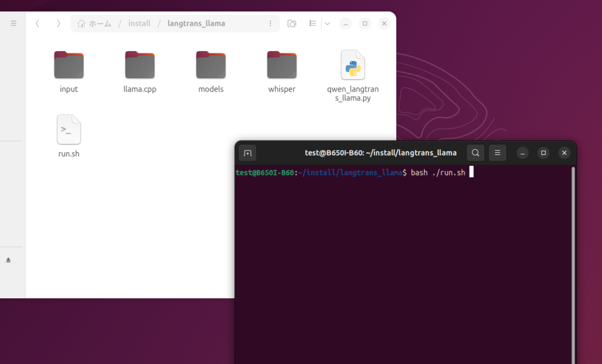602x364 pixels.
Task: Eject the mounted drive in sidebar
Action: click(x=8, y=260)
